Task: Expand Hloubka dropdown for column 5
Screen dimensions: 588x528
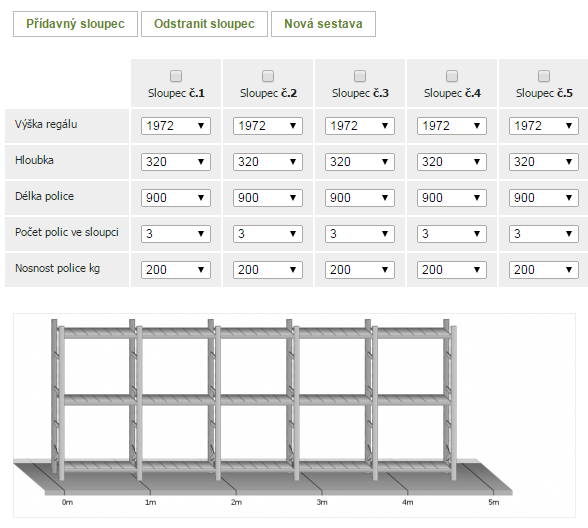Action: point(544,162)
